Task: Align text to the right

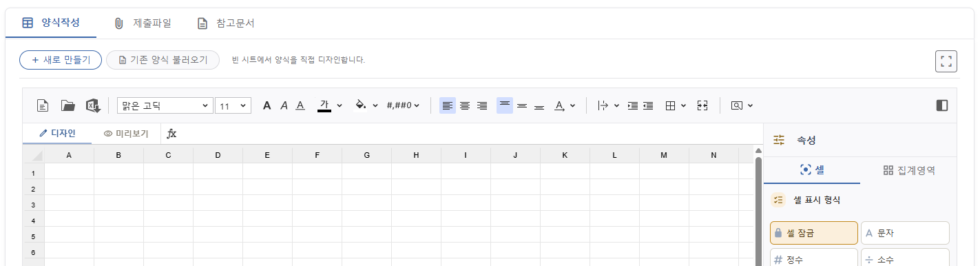Action: click(x=482, y=105)
